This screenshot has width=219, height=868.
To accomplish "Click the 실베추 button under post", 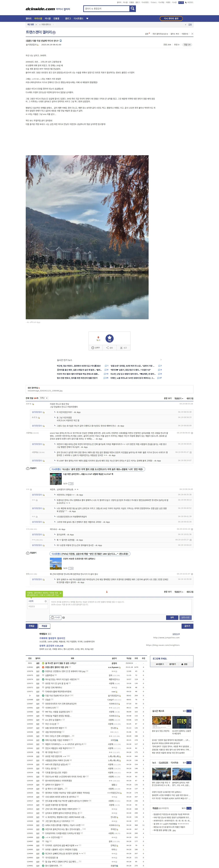I will point(96,348).
